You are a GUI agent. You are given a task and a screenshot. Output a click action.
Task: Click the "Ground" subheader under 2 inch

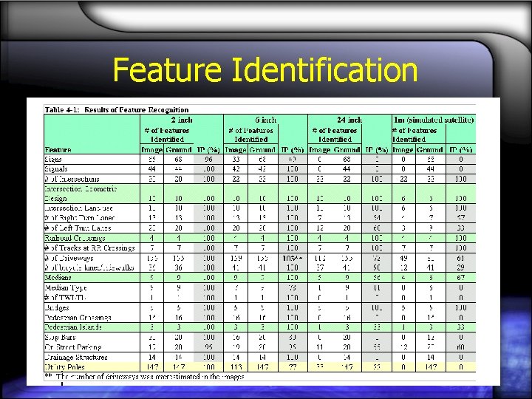[179, 149]
